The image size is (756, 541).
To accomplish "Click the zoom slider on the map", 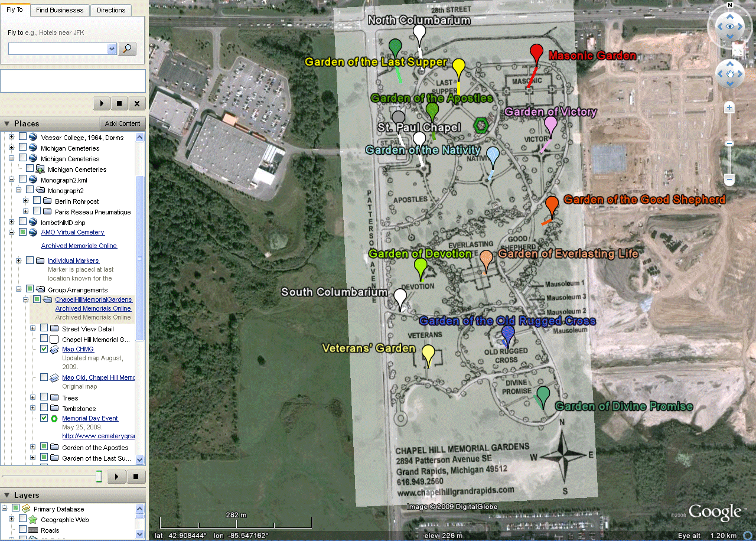I will (x=729, y=144).
